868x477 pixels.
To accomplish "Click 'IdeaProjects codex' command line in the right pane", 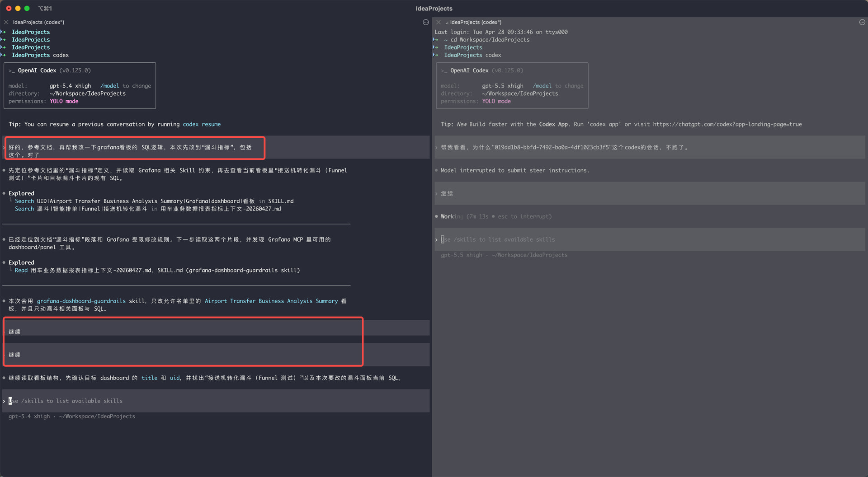I will 472,55.
